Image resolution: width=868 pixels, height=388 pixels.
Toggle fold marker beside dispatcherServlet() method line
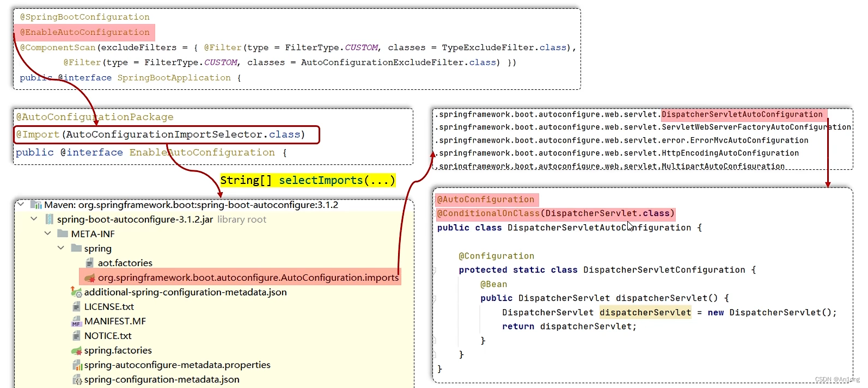(435, 298)
